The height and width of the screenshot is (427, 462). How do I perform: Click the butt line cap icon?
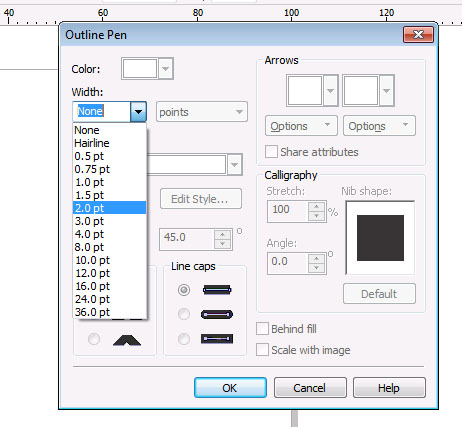click(217, 290)
